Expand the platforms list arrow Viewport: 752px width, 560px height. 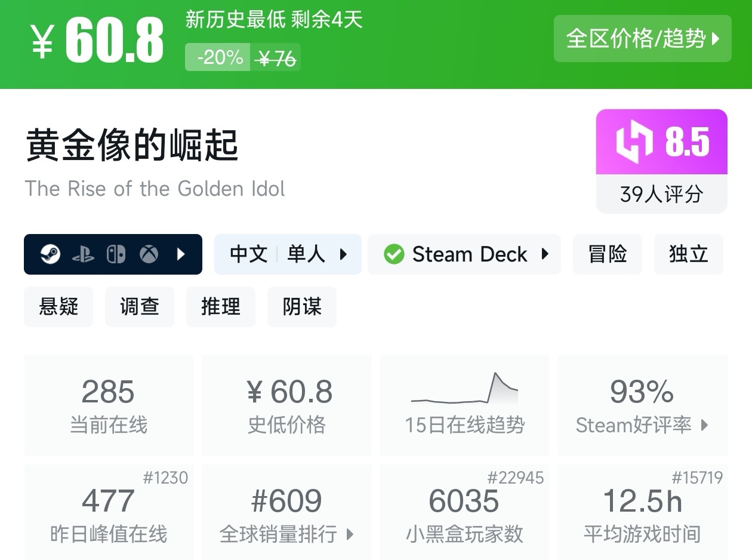[181, 255]
